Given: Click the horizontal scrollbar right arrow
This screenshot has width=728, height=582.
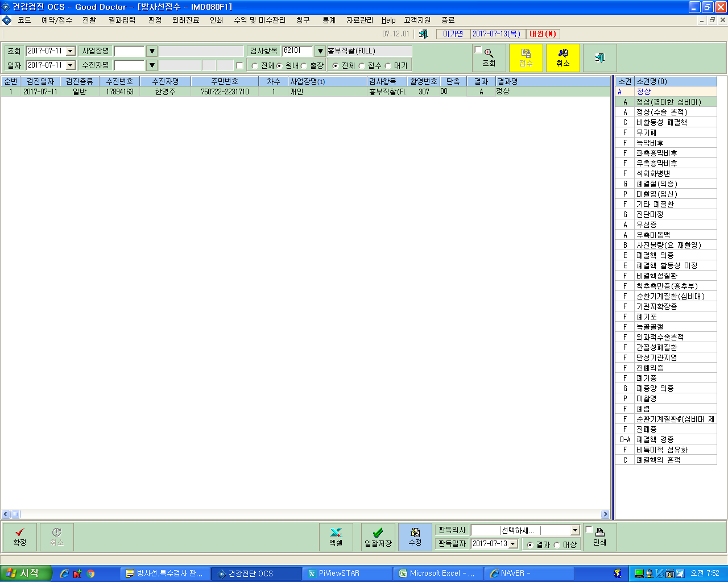Looking at the screenshot, I should tap(605, 514).
